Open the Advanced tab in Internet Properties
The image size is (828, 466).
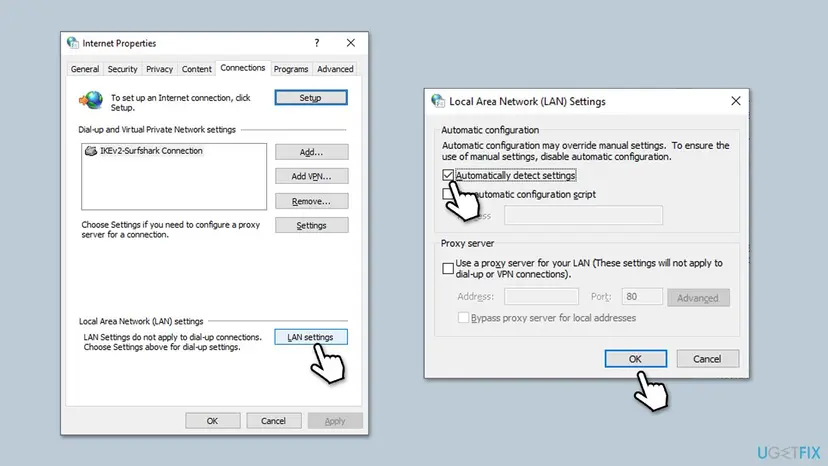pyautogui.click(x=335, y=69)
